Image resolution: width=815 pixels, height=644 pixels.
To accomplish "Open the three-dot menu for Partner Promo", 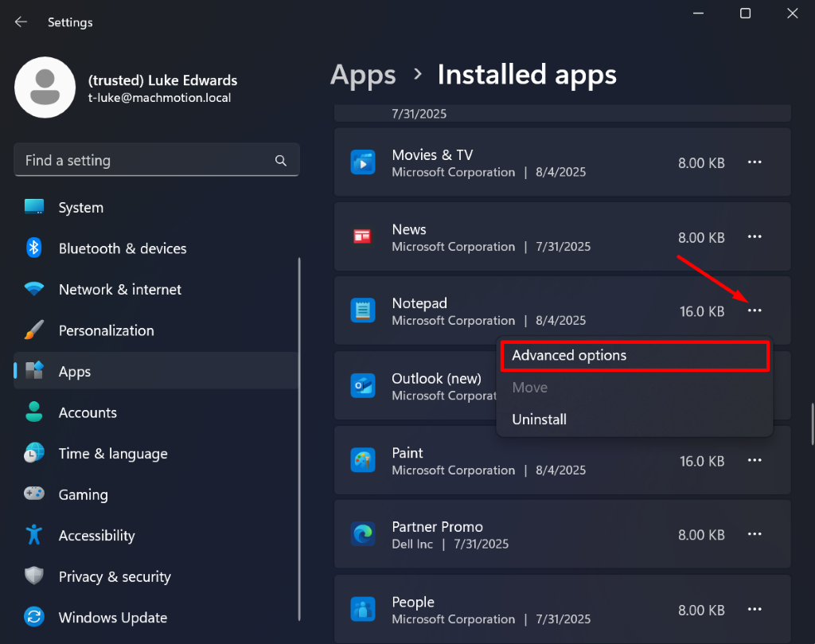I will (754, 534).
